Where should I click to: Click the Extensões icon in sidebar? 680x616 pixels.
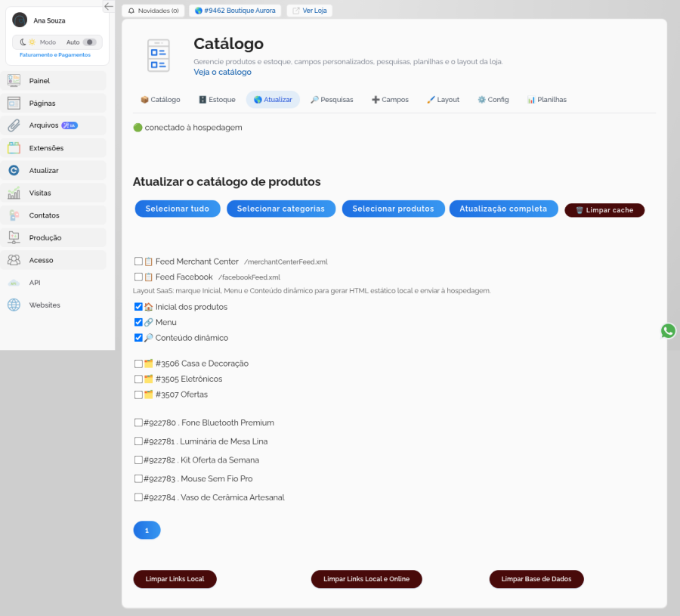[x=14, y=148]
